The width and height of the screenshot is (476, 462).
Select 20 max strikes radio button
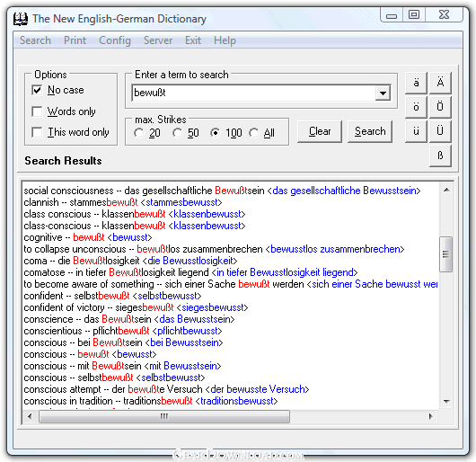[139, 133]
